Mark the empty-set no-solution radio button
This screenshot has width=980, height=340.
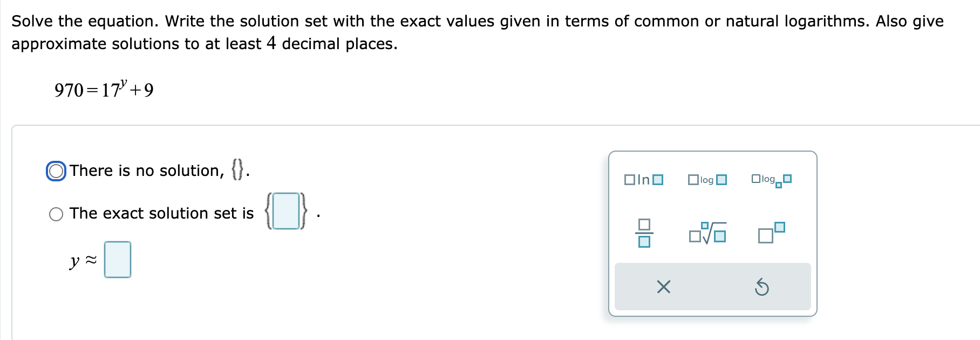point(56,171)
